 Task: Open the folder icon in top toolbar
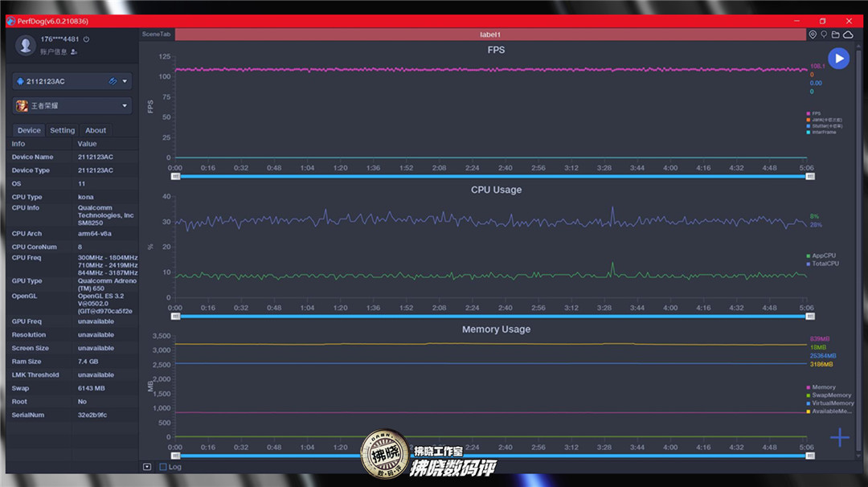[835, 35]
